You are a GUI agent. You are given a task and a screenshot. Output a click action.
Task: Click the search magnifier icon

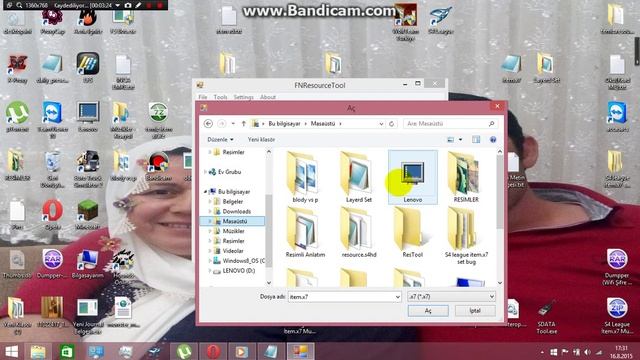tap(491, 123)
